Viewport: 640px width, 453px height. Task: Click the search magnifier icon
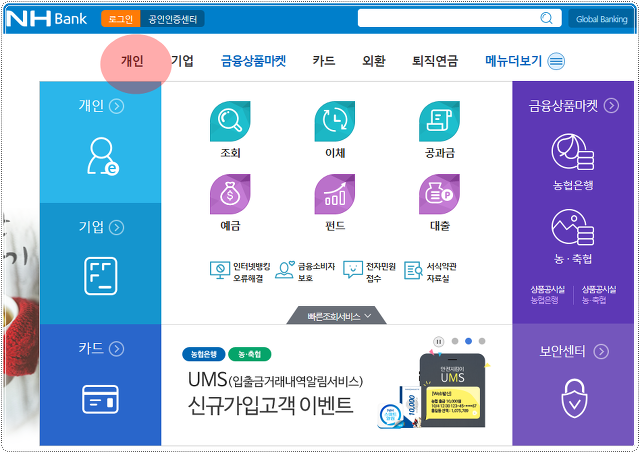(546, 18)
